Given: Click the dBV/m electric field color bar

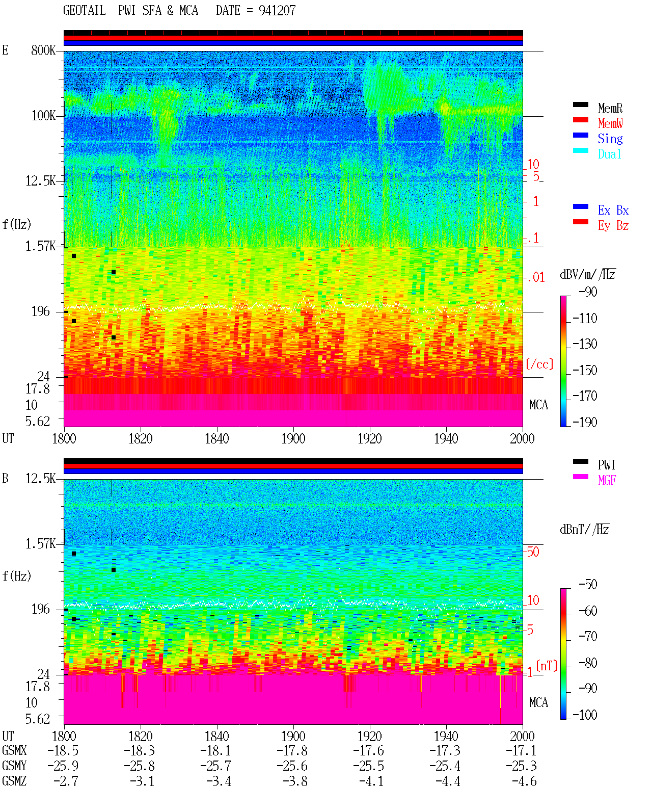Looking at the screenshot, I should [x=563, y=361].
